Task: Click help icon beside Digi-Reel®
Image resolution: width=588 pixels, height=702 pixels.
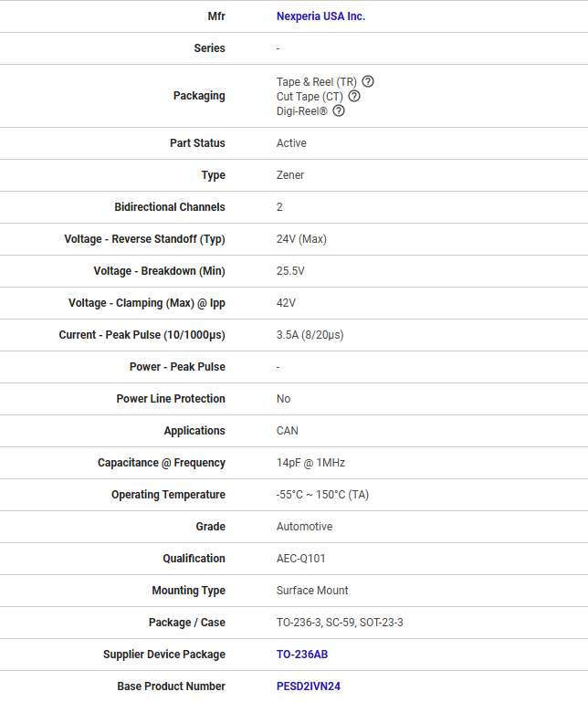Action: tap(339, 110)
